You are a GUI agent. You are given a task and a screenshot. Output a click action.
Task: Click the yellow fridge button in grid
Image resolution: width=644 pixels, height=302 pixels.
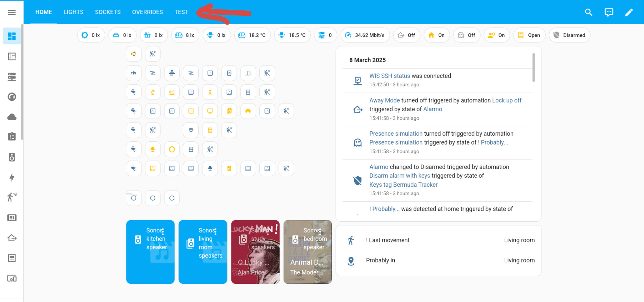tap(210, 130)
